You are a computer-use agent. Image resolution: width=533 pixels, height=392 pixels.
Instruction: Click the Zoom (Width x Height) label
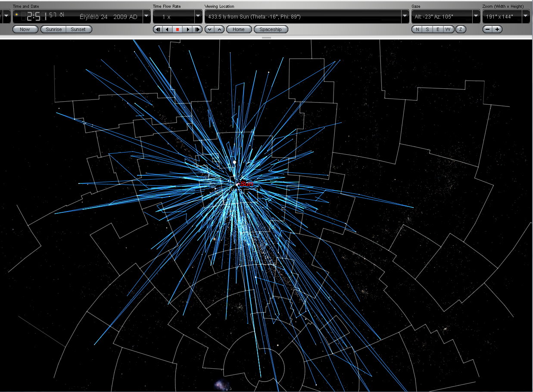click(504, 6)
